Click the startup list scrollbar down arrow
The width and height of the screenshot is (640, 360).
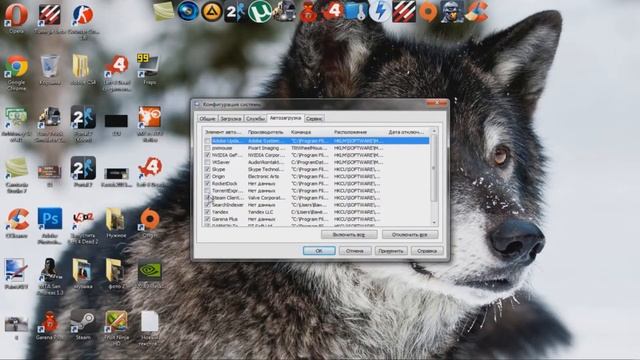tap(434, 222)
